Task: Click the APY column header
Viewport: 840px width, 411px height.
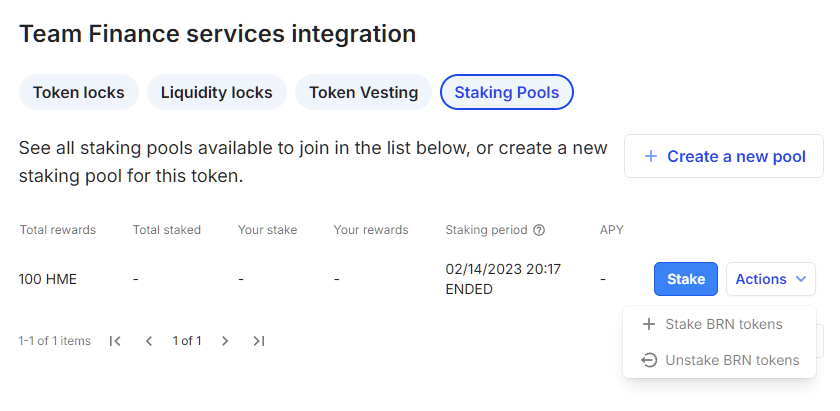Action: (612, 230)
